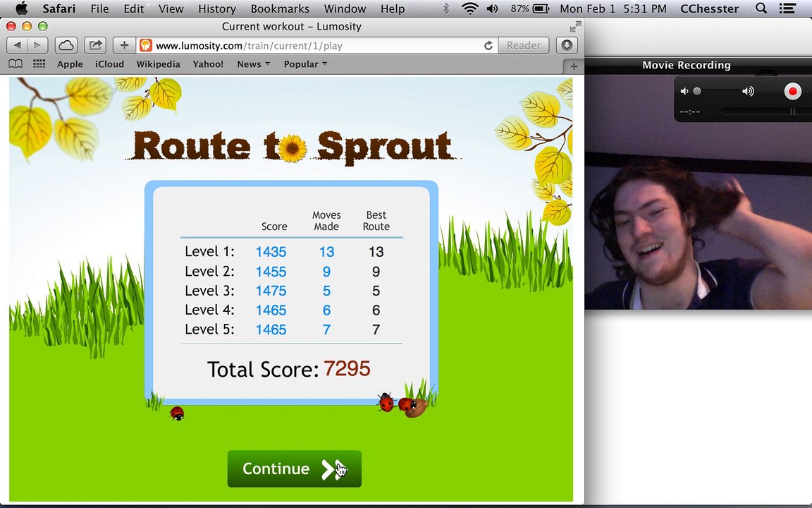Click the menu bar volume icon
This screenshot has height=508, width=812.
(x=493, y=8)
